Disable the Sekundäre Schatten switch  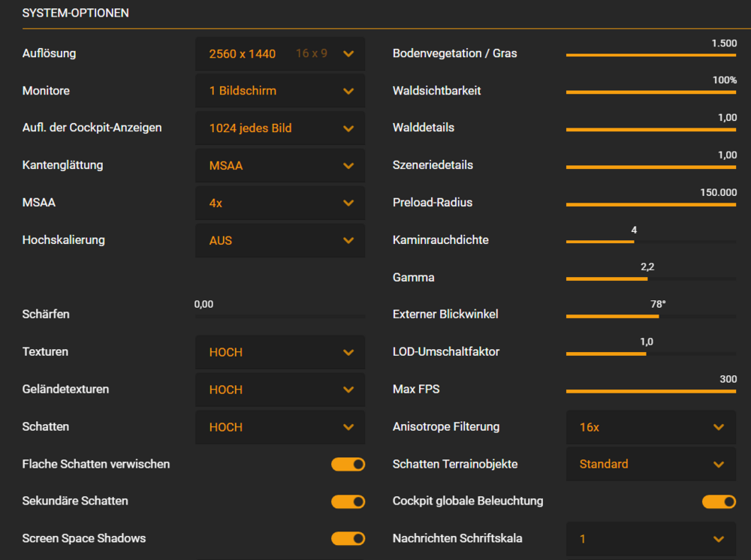(x=348, y=501)
